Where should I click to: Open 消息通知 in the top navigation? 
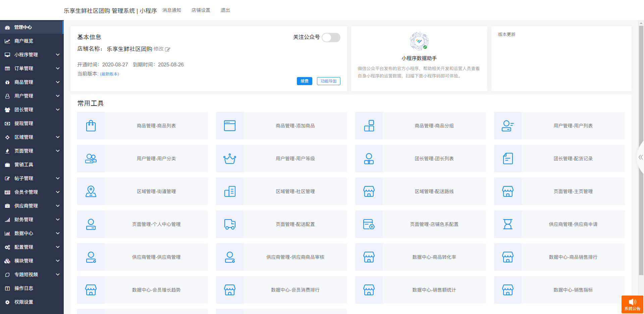coord(172,10)
